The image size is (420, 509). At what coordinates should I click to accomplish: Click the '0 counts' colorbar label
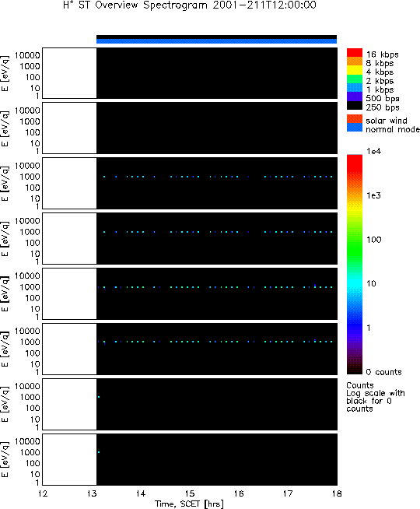[383, 372]
